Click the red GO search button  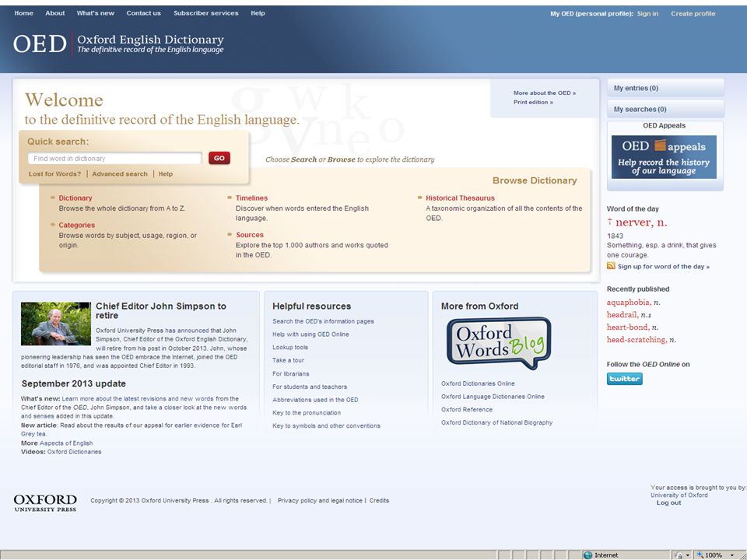(x=219, y=158)
